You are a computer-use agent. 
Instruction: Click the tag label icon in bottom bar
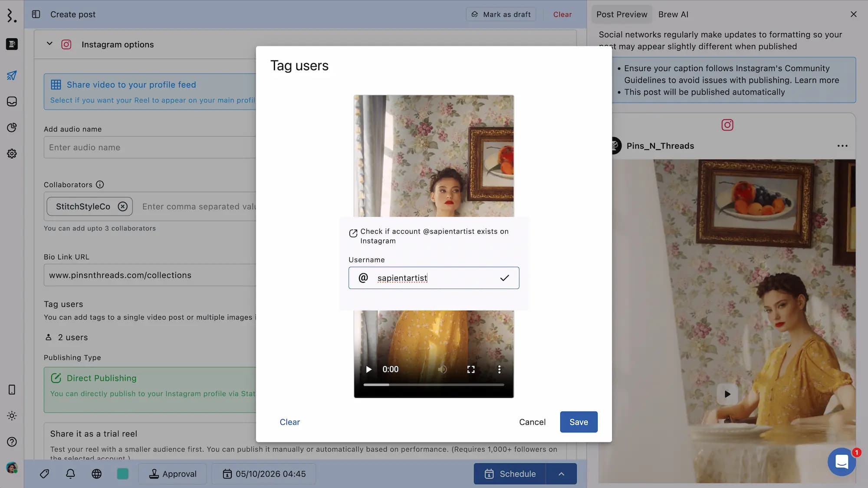[44, 474]
